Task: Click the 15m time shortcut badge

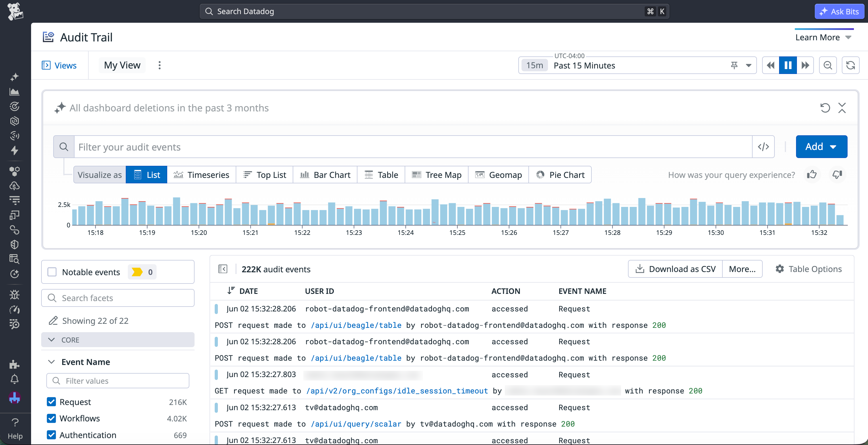Action: click(535, 65)
